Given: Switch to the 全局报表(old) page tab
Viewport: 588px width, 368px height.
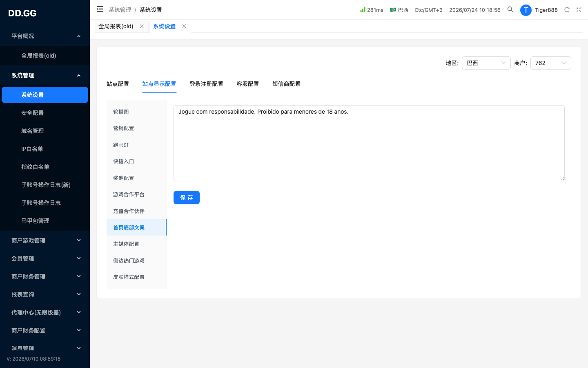Looking at the screenshot, I should tap(116, 26).
